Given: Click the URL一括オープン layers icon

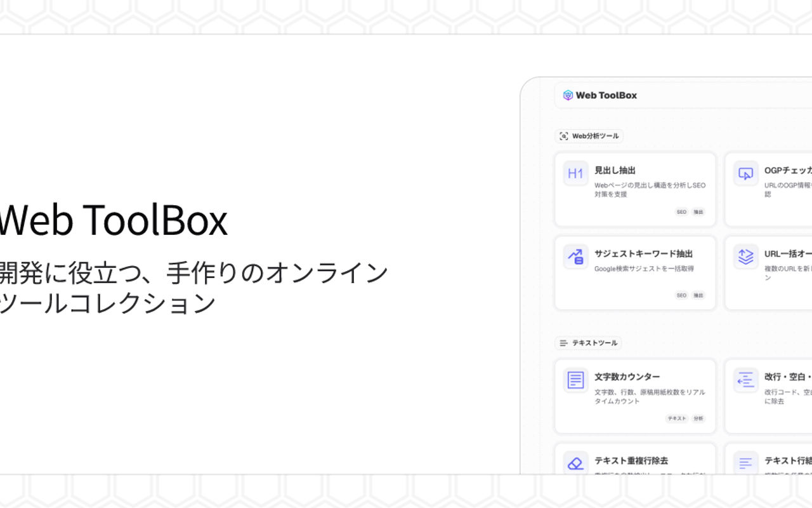Looking at the screenshot, I should 745,257.
